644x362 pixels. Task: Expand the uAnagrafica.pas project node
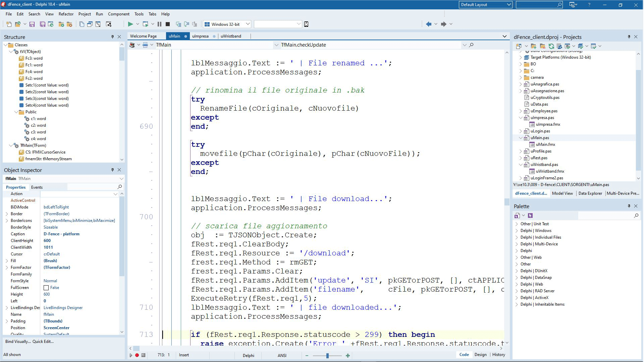coord(521,84)
